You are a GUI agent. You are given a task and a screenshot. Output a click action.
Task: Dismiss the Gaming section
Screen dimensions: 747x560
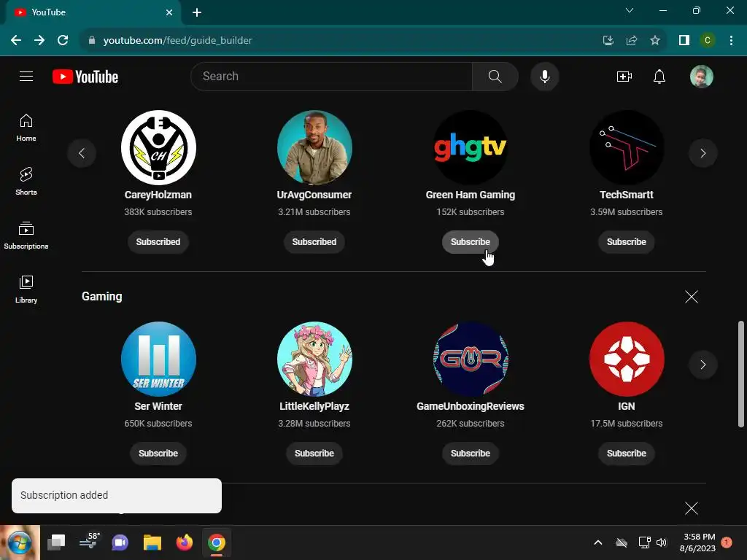tap(692, 297)
